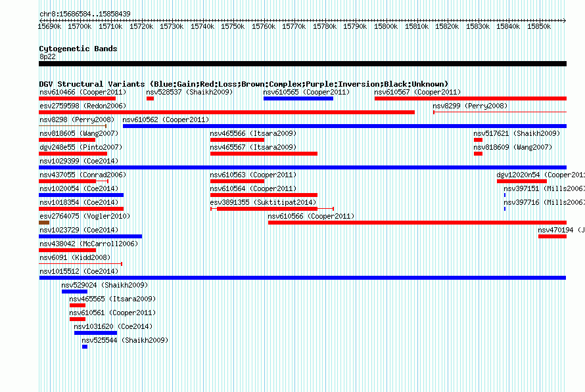Select the 8p22 band label
Viewport: 585px width, 392px height.
47,56
